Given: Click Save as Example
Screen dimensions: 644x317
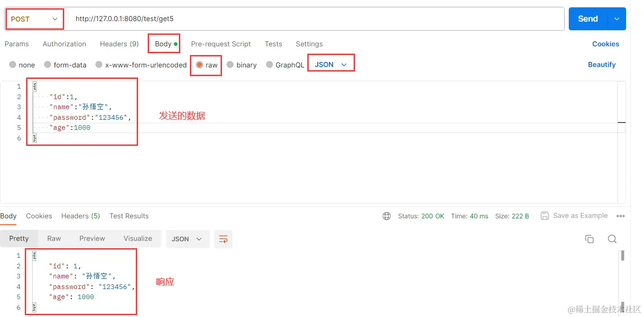Looking at the screenshot, I should [x=574, y=216].
